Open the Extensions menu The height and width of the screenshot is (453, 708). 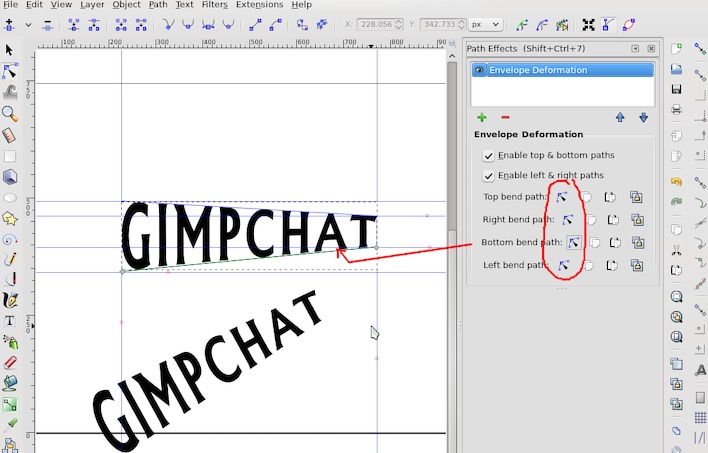click(x=260, y=5)
